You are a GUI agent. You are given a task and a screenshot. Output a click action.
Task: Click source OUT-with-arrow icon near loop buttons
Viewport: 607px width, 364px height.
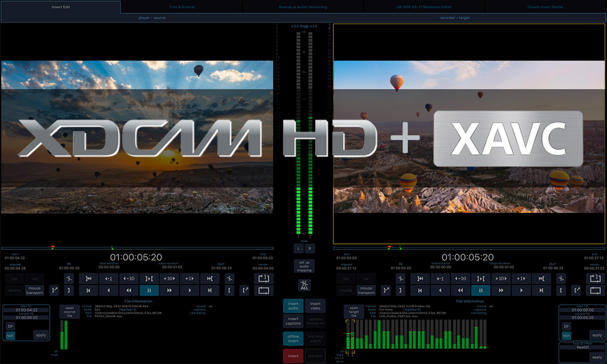pyautogui.click(x=244, y=290)
